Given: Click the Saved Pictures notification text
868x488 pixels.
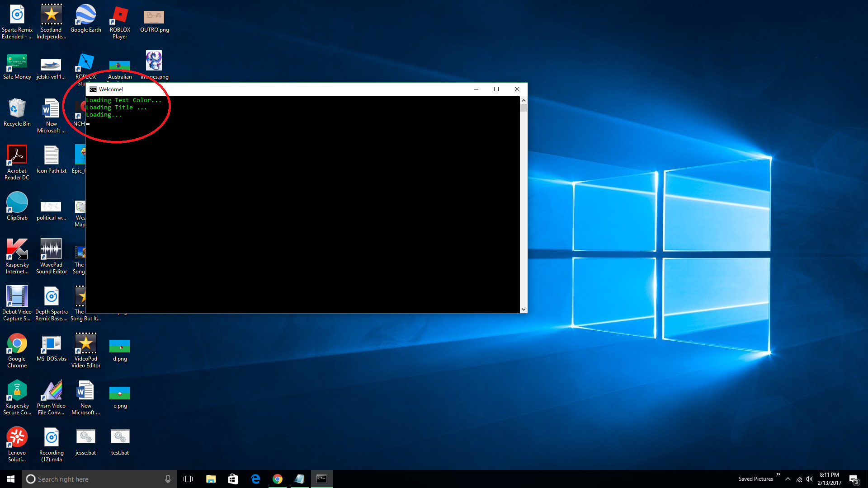Looking at the screenshot, I should 755,479.
